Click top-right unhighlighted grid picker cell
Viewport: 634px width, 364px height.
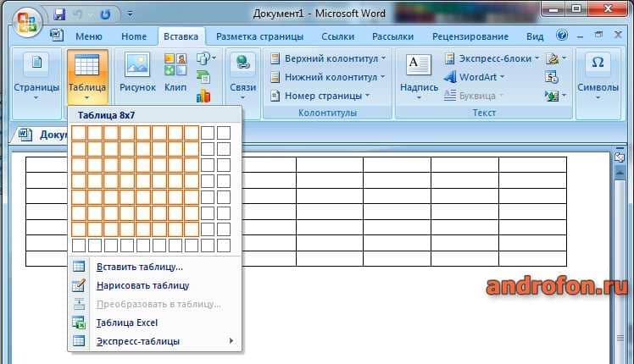[224, 133]
